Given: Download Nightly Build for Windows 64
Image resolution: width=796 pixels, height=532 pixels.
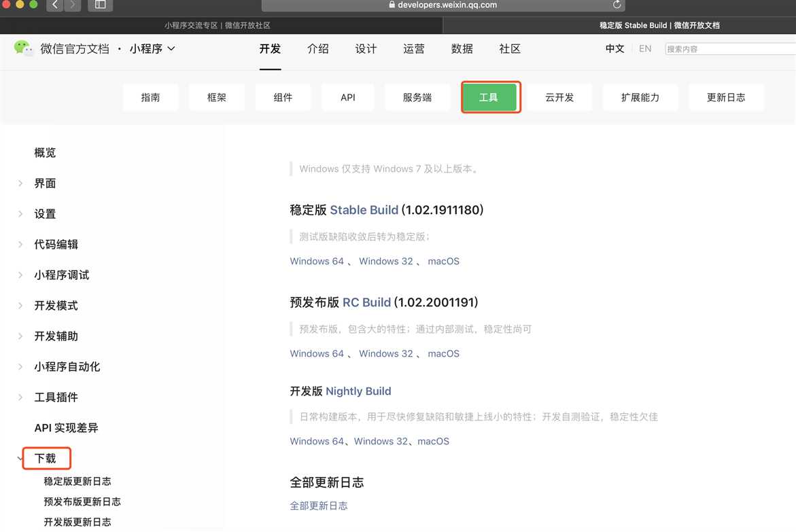Looking at the screenshot, I should pos(317,442).
